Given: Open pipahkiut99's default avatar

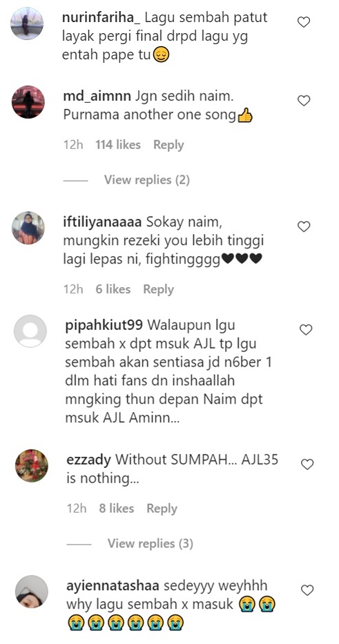Looking at the screenshot, I should coord(30,331).
